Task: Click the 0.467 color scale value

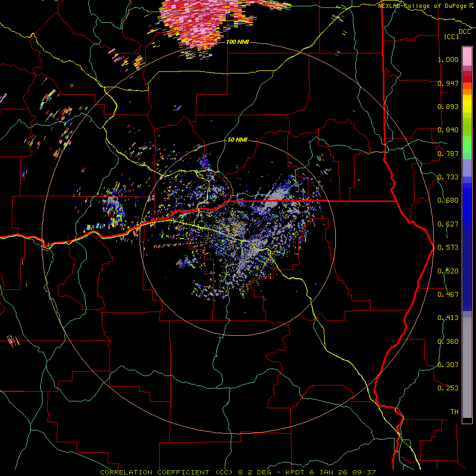Action: point(448,295)
